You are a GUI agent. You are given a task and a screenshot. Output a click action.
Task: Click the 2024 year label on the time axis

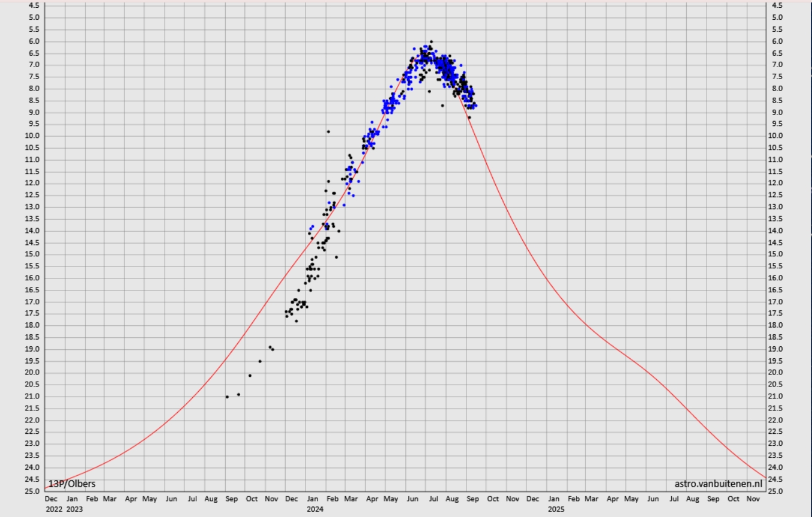[315, 509]
